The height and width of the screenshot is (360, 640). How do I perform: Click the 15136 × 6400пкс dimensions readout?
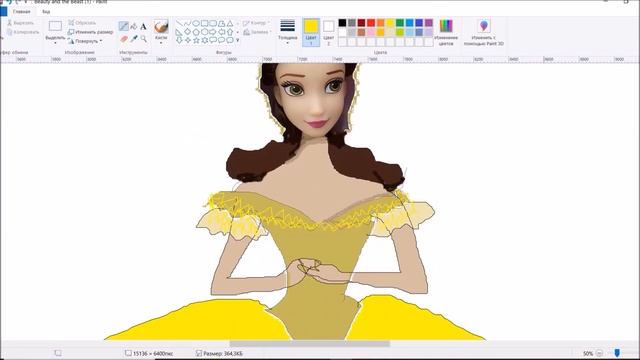click(153, 353)
